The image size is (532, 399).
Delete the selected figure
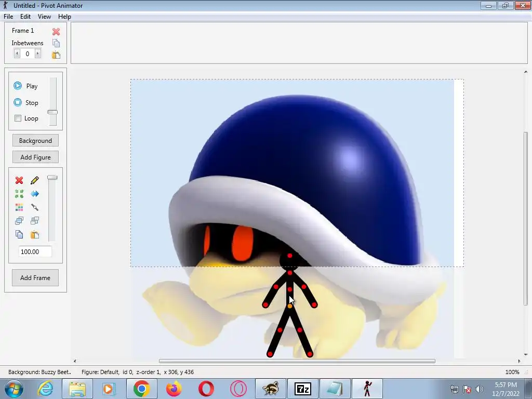coord(19,180)
